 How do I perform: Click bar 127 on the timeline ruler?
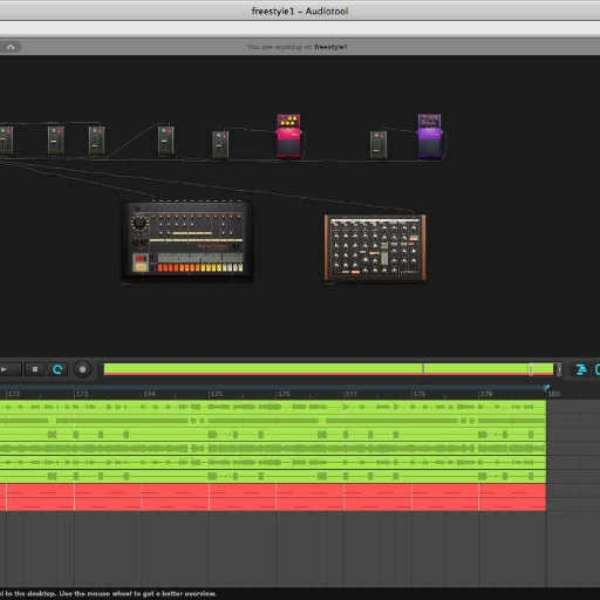(351, 394)
